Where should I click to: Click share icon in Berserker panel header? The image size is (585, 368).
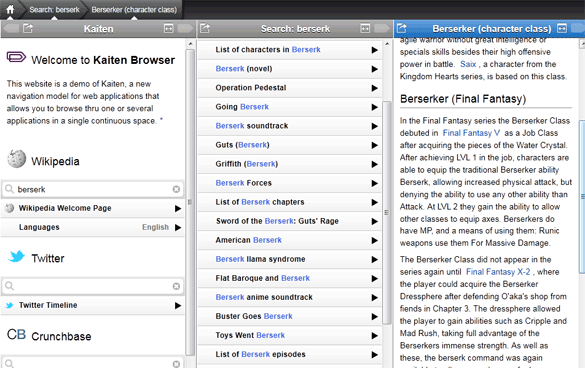pos(402,28)
